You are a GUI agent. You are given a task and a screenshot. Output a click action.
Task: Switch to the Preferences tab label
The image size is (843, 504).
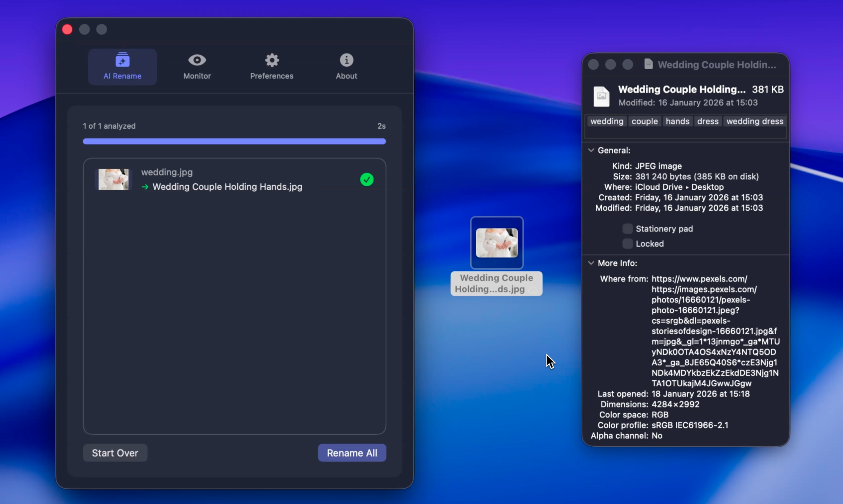271,76
